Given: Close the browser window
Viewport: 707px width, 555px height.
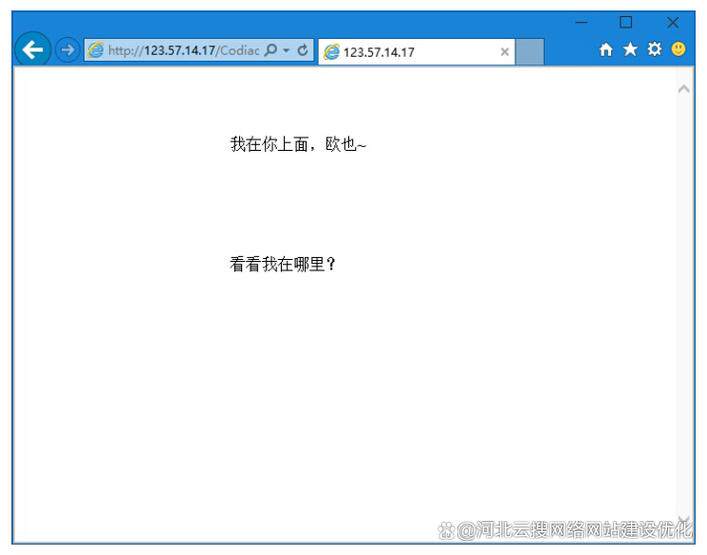Looking at the screenshot, I should pos(672,22).
